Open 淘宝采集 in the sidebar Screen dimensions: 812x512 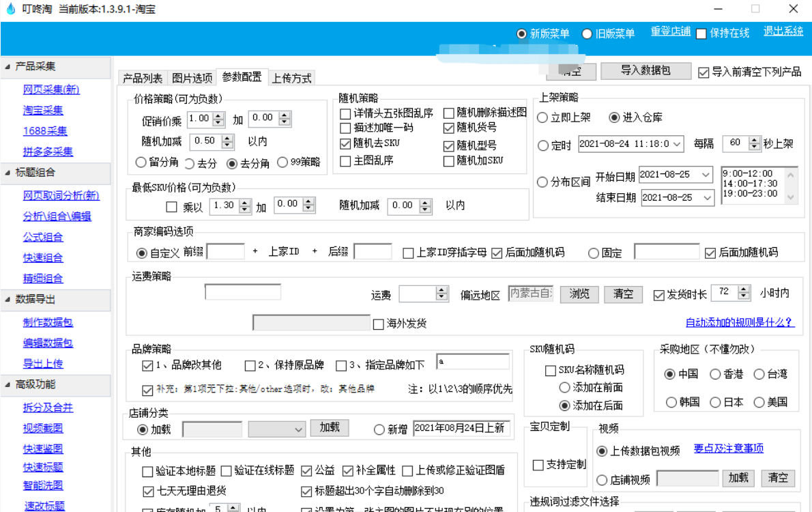click(42, 111)
